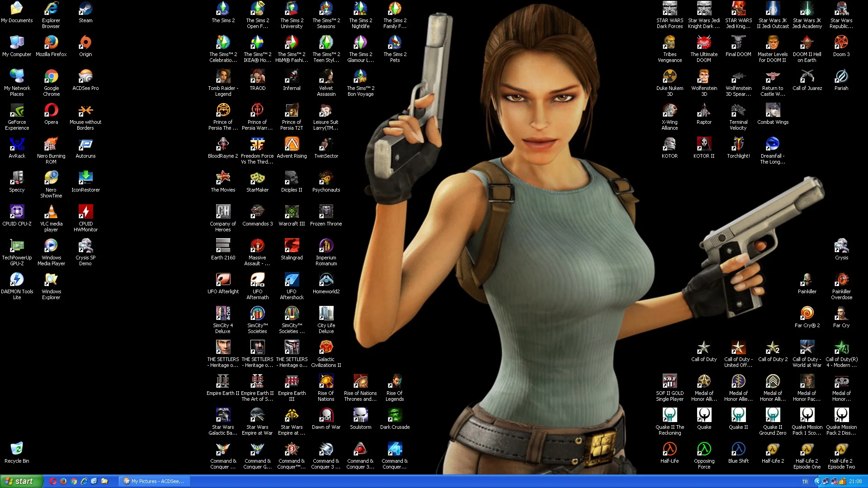Click the Velvet Assassin game icon
868x488 pixels.
(x=326, y=83)
